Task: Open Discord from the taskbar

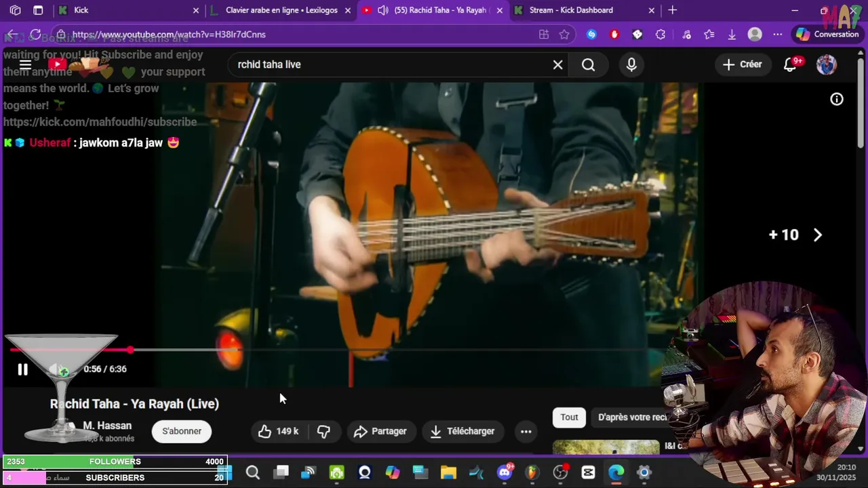Action: click(505, 472)
